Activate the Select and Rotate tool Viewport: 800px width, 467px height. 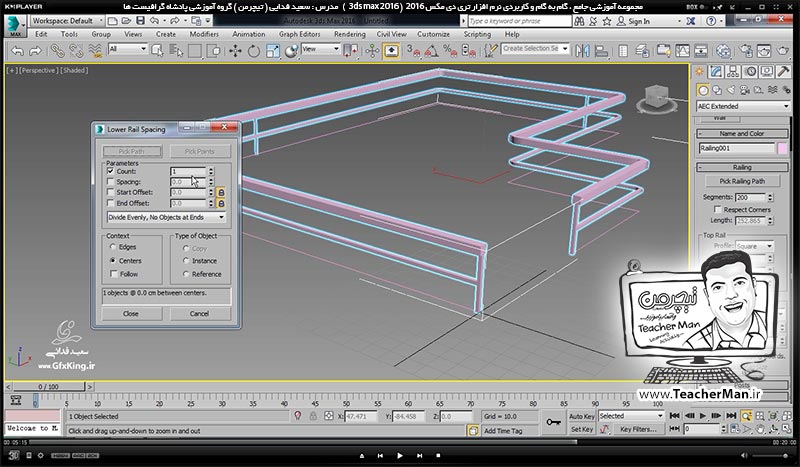click(254, 51)
